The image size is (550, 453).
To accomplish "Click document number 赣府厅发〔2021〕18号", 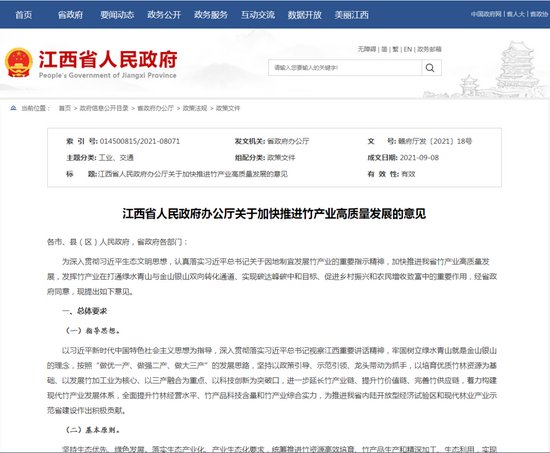I will (x=435, y=141).
